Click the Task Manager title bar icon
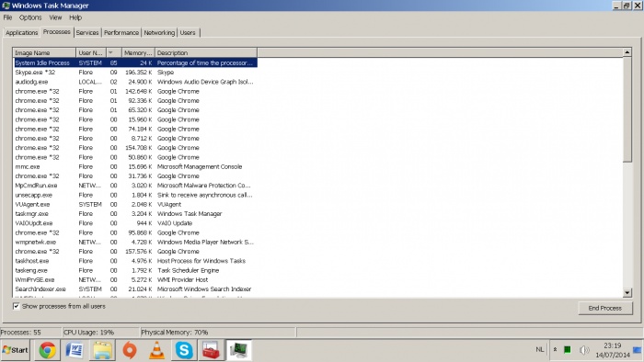Image resolution: width=644 pixels, height=362 pixels. 6,6
